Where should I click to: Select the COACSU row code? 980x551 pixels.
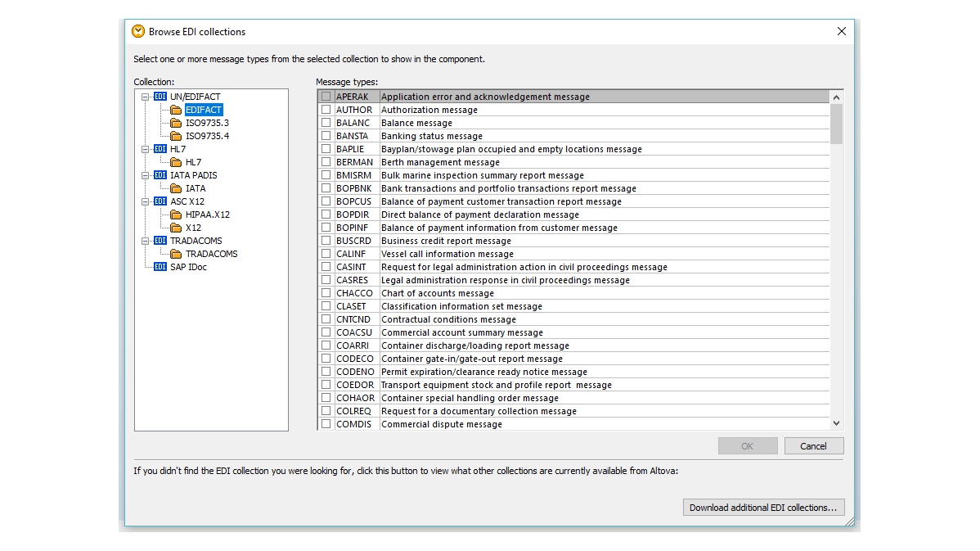354,332
